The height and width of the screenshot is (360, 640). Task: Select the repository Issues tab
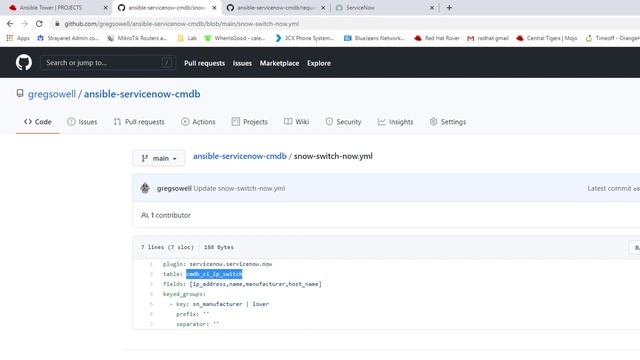tap(82, 122)
